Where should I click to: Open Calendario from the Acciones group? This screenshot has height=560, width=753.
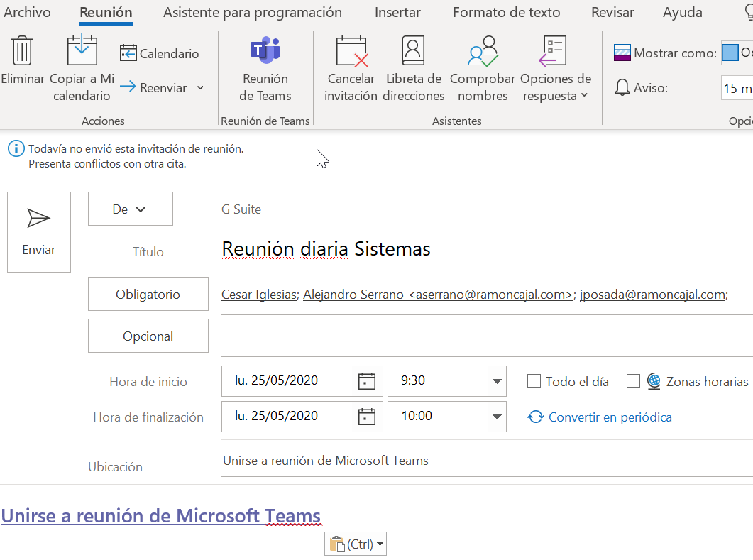(160, 53)
